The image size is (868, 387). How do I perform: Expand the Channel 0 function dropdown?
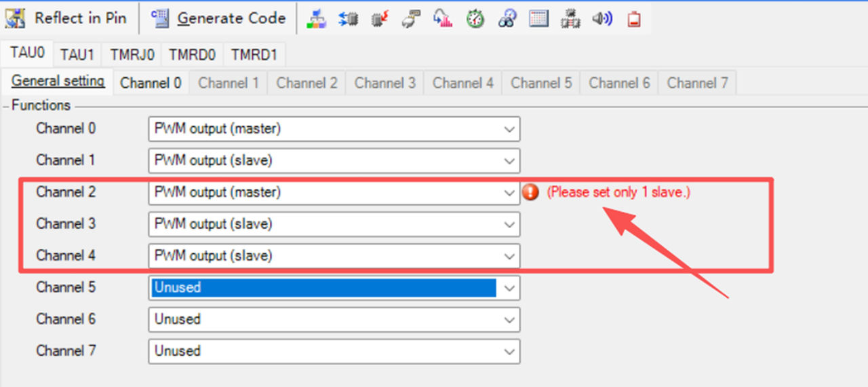click(509, 129)
